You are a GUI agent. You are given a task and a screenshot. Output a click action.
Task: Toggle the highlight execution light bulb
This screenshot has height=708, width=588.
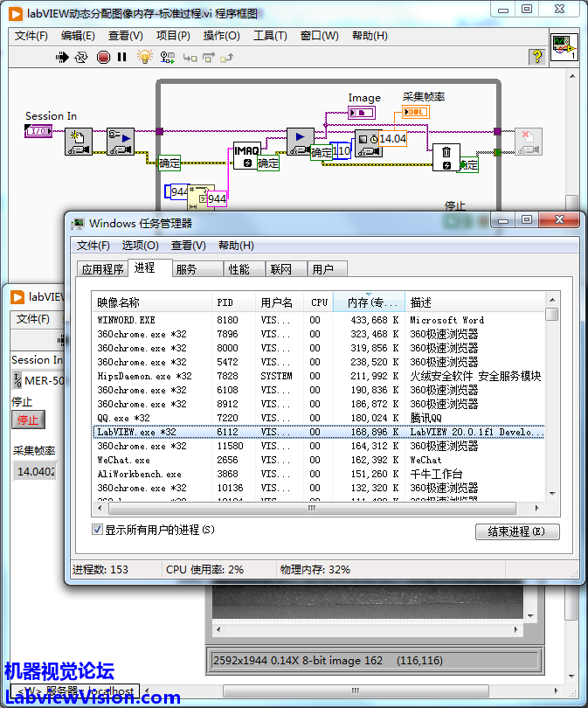pyautogui.click(x=145, y=57)
